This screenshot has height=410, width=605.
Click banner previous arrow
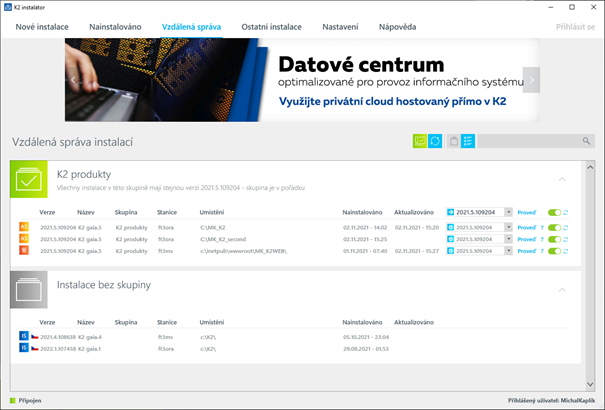click(73, 80)
